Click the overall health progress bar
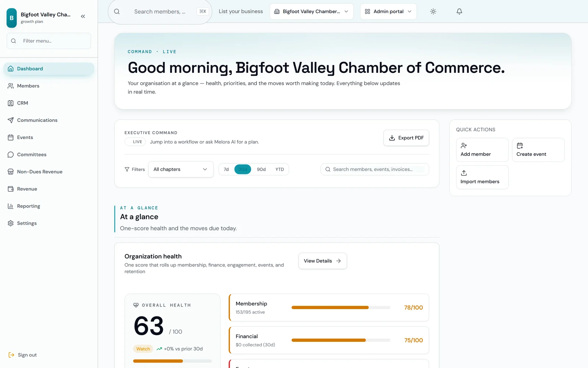 pos(172,361)
